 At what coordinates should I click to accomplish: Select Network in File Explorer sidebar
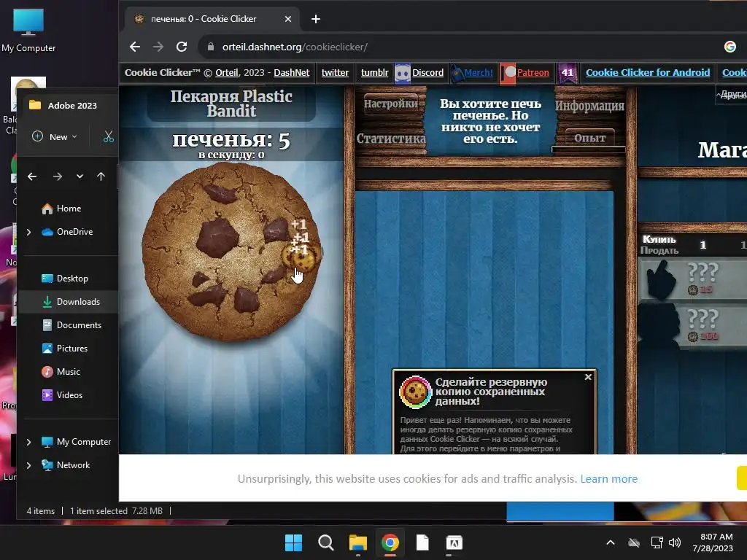(65, 465)
